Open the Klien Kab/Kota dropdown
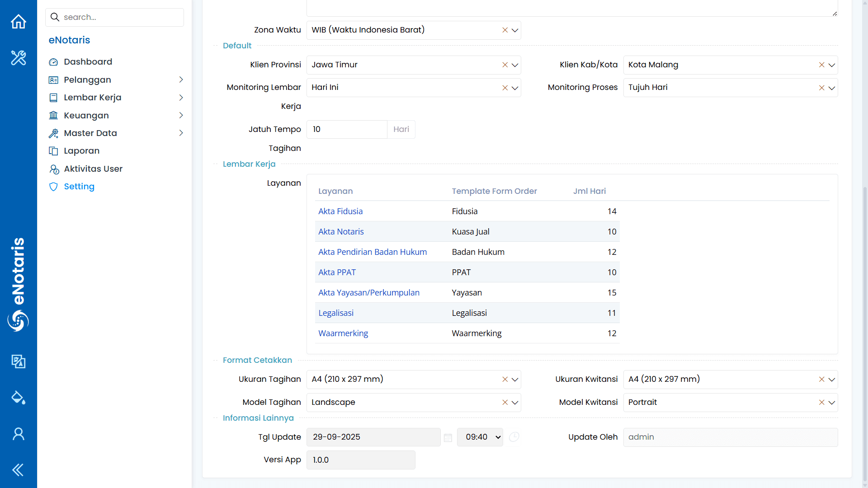Screen dimensions: 868x488 pos(831,65)
